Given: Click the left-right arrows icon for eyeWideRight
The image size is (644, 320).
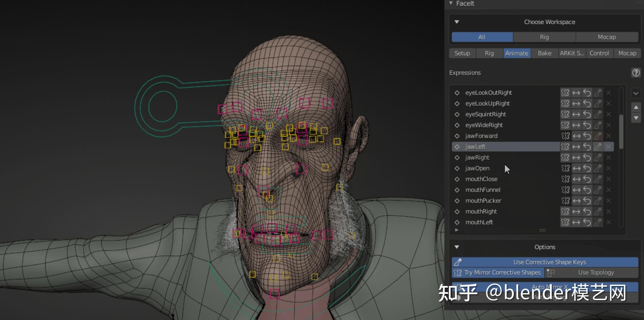Looking at the screenshot, I should click(576, 125).
